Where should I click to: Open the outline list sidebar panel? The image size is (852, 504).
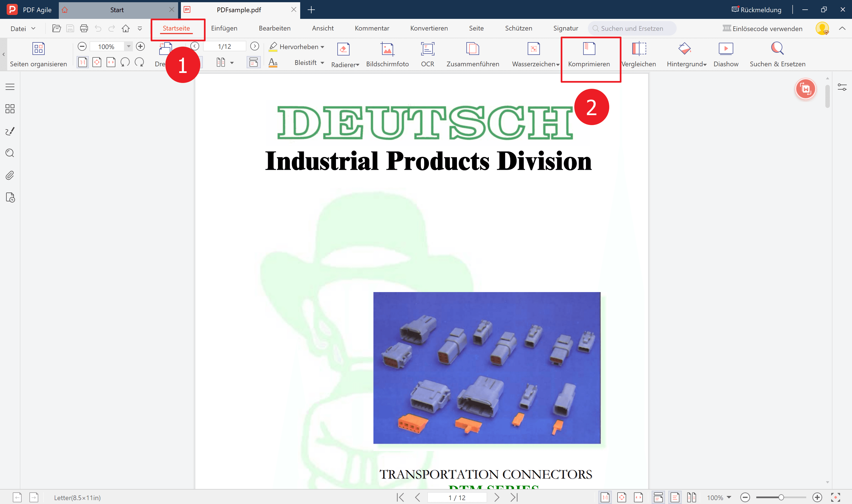(x=10, y=87)
